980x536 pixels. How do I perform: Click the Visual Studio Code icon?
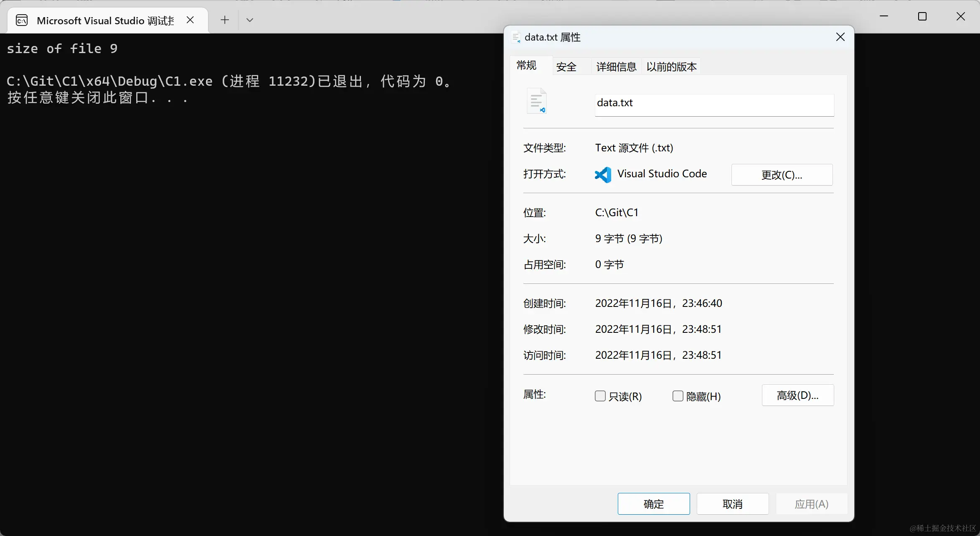tap(603, 174)
